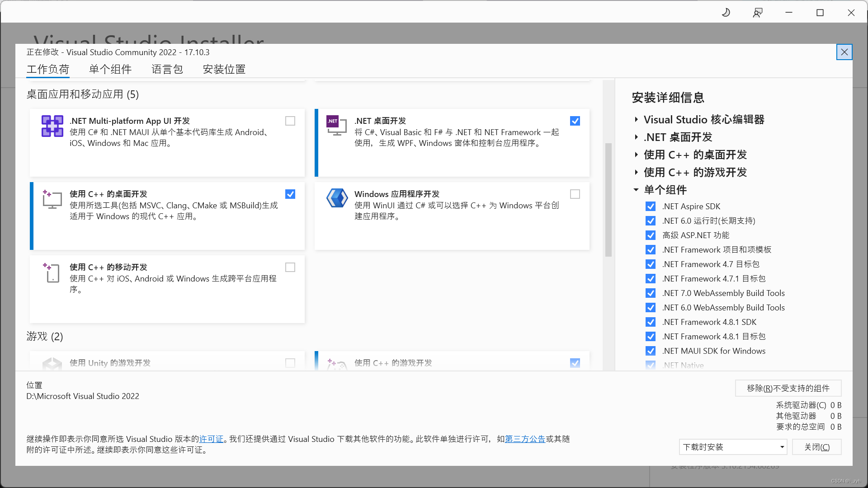Check the Windows application development workload

[575, 194]
